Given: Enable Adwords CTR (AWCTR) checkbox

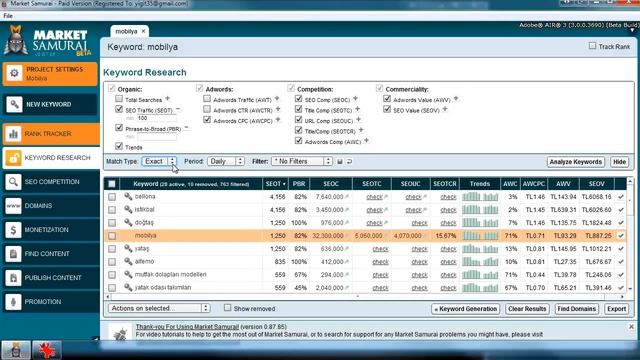Looking at the screenshot, I should (207, 109).
